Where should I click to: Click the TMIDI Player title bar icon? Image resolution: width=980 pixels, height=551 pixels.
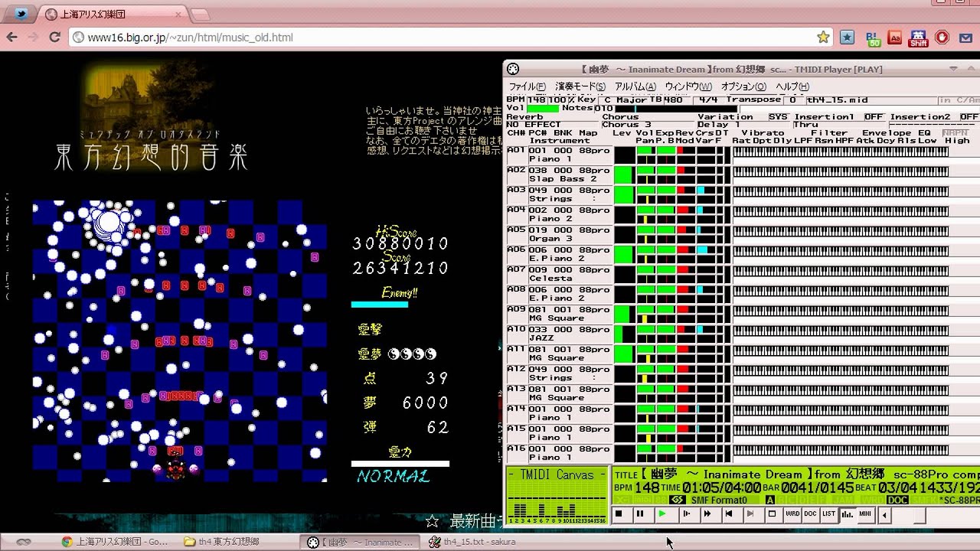tap(513, 69)
